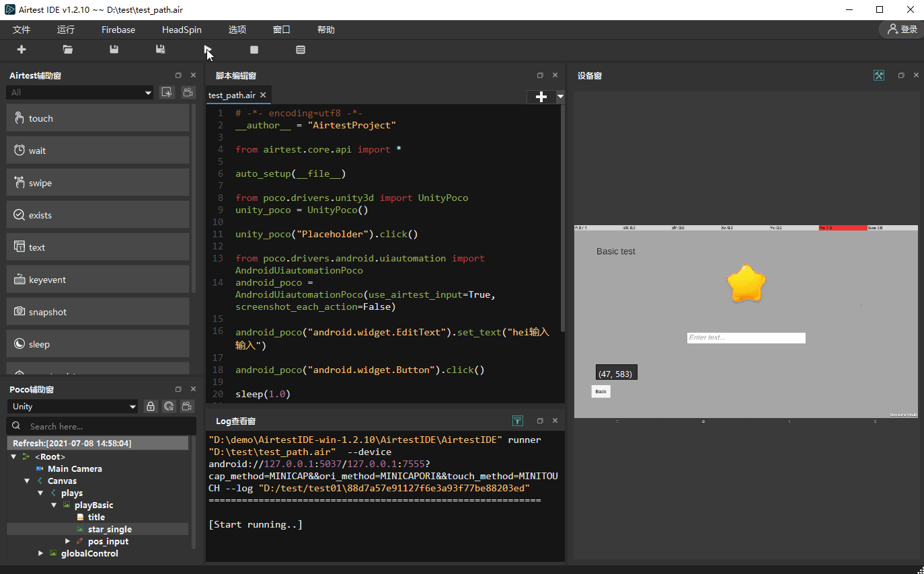The image size is (924, 574).
Task: Click the Log window filter icon
Action: tap(518, 421)
